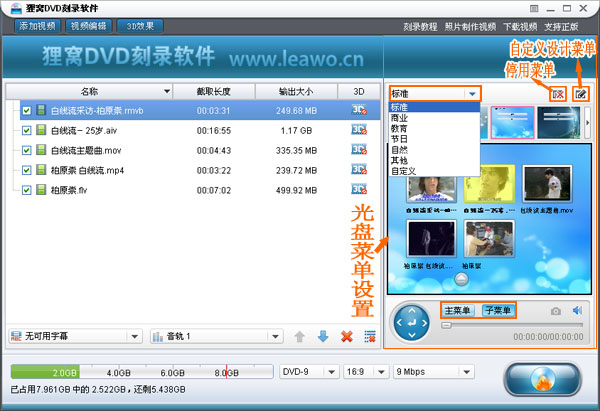Disable the disc menu icon
The width and height of the screenshot is (600, 411).
click(558, 94)
